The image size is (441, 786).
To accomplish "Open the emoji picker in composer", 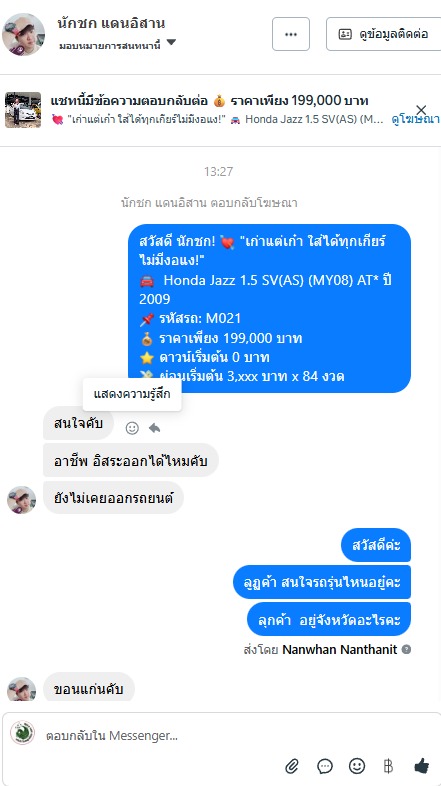I will coord(357,765).
